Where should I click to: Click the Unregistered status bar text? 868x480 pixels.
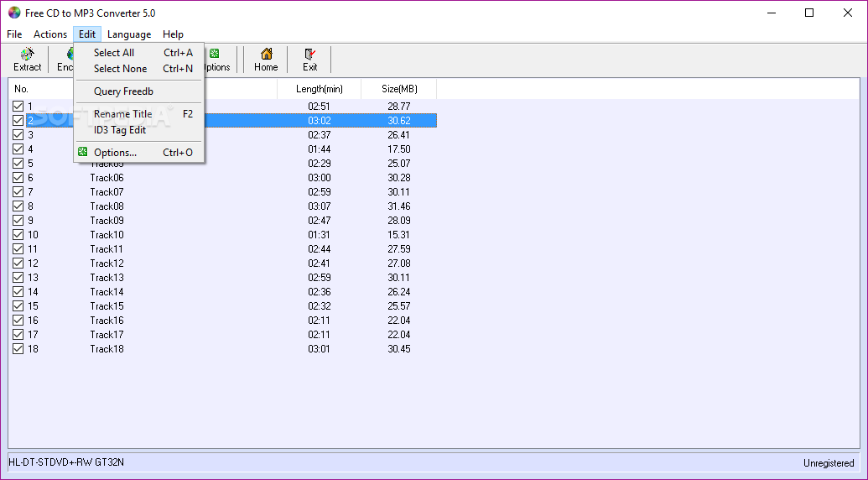point(829,463)
